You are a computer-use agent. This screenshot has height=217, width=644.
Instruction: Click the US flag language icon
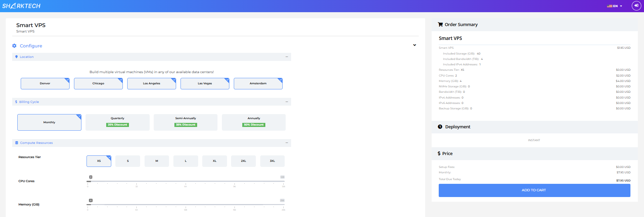pyautogui.click(x=610, y=6)
